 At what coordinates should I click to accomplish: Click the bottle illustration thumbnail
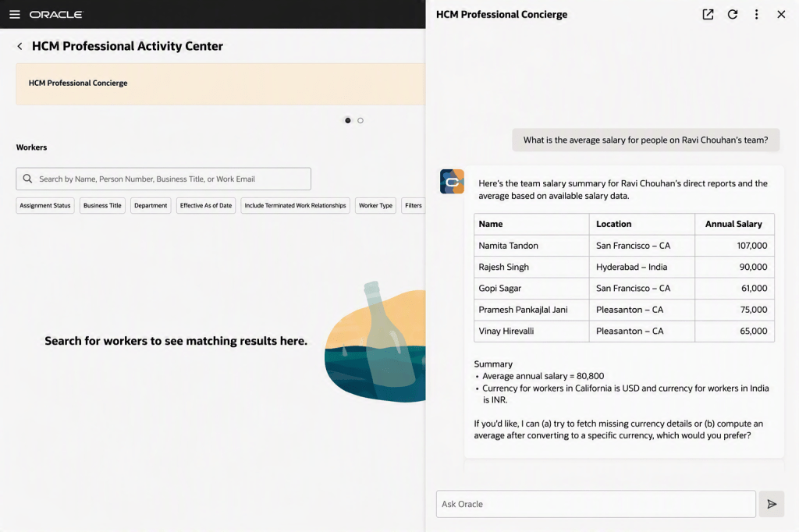tap(375, 342)
